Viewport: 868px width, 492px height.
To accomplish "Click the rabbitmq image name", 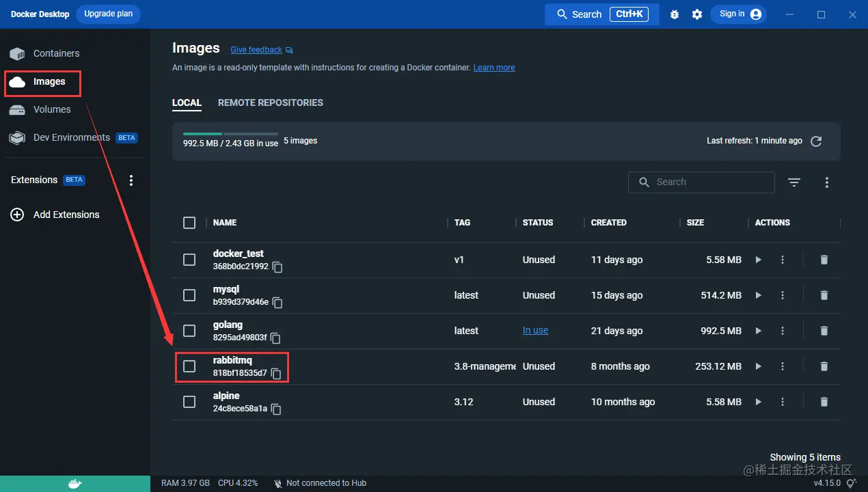I will point(233,360).
